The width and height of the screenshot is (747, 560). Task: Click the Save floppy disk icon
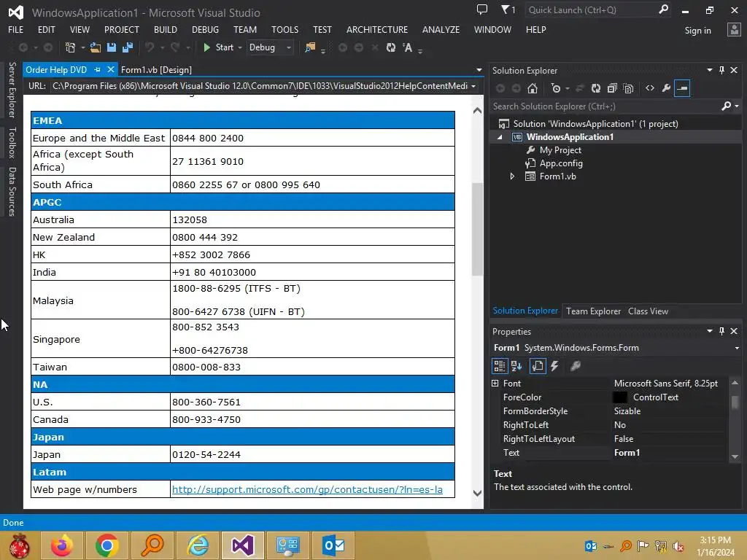(112, 47)
